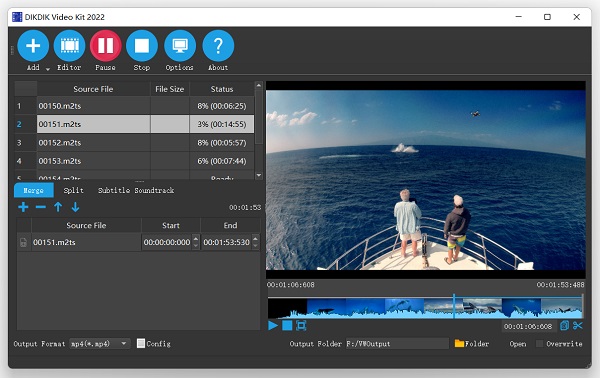This screenshot has width=600, height=378.
Task: Increase End time with up stepper
Action: coord(256,238)
